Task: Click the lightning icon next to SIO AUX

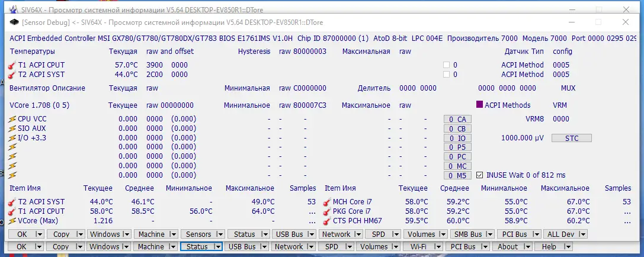Action: 12,128
